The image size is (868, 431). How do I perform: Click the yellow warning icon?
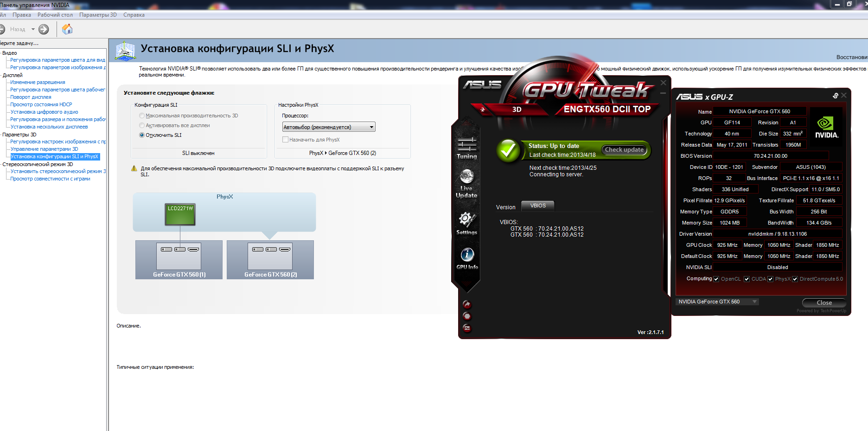coord(134,168)
